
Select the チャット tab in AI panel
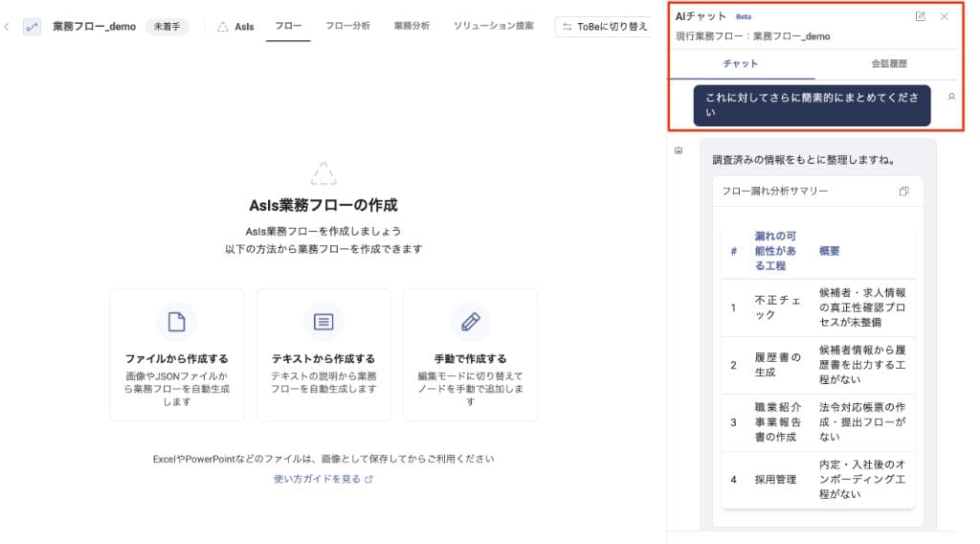(x=741, y=64)
